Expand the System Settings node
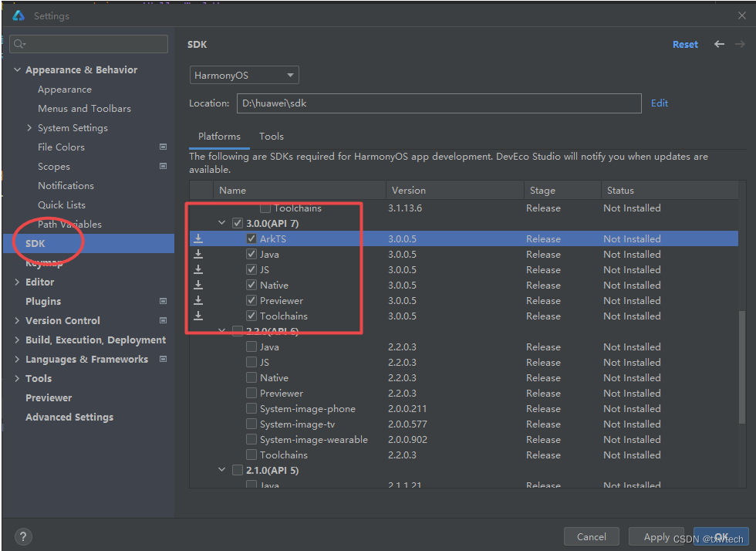 29,127
